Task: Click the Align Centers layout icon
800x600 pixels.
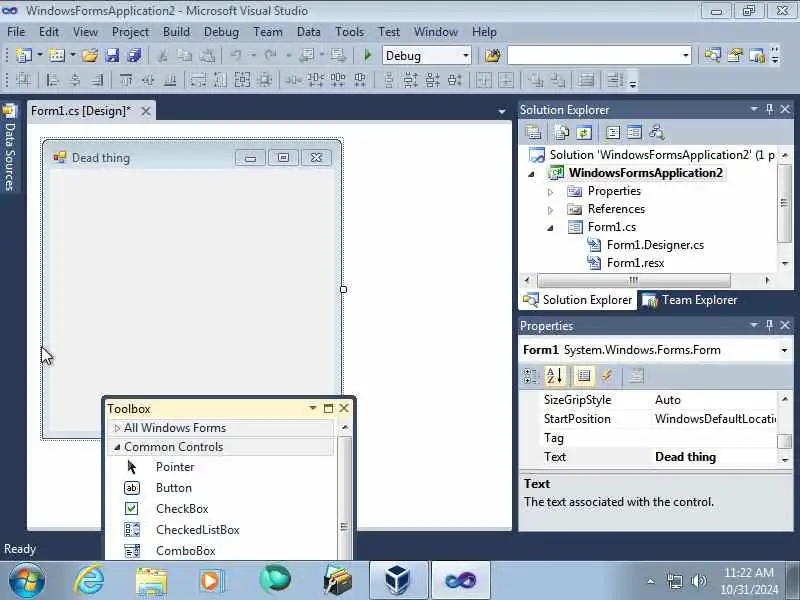Action: pos(75,80)
